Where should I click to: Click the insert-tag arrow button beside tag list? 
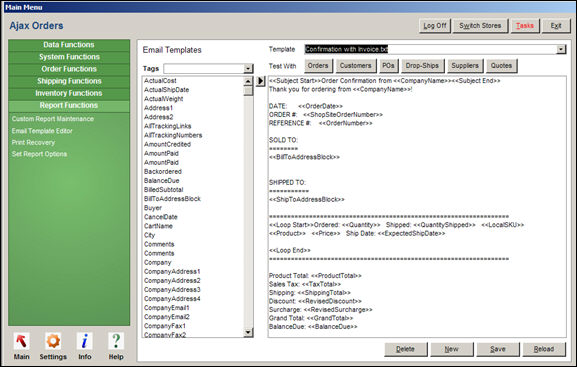point(260,81)
